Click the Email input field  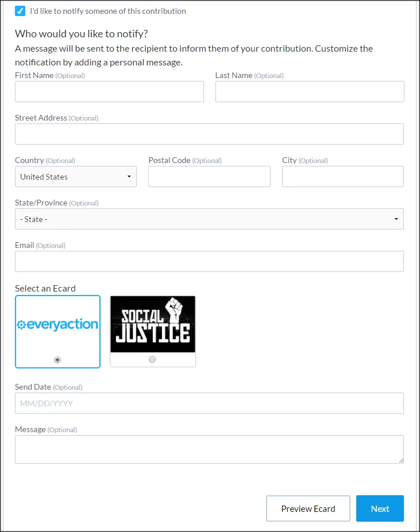[x=209, y=262]
